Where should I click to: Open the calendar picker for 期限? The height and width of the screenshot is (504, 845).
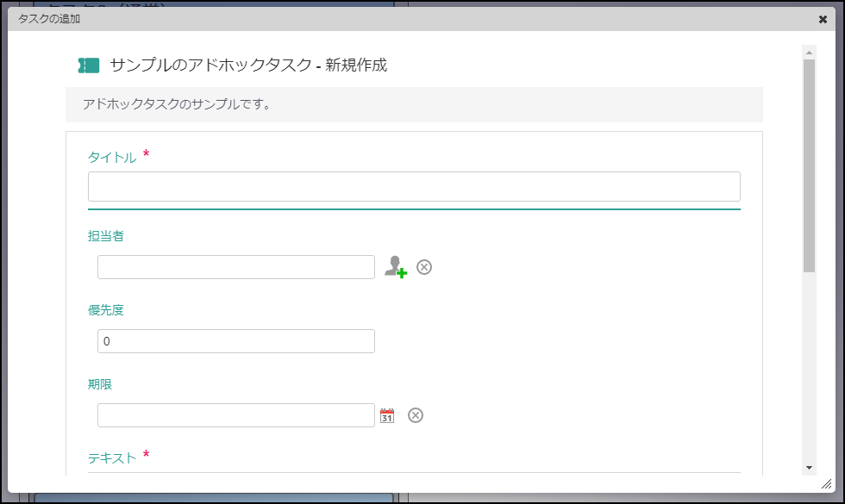tap(387, 416)
